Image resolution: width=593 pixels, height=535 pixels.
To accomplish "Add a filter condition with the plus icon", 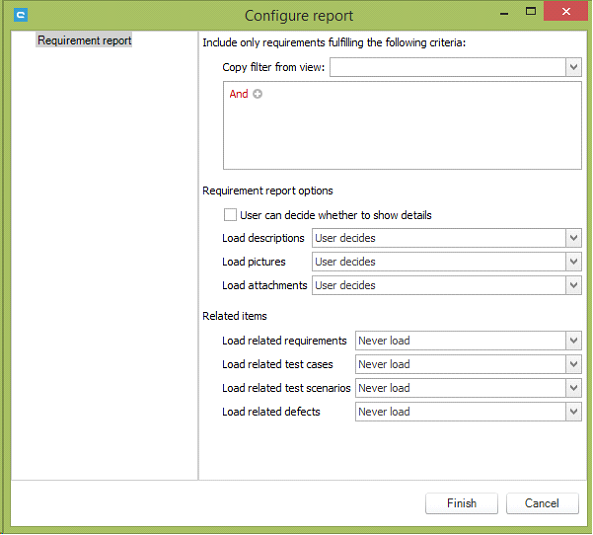I will [258, 94].
